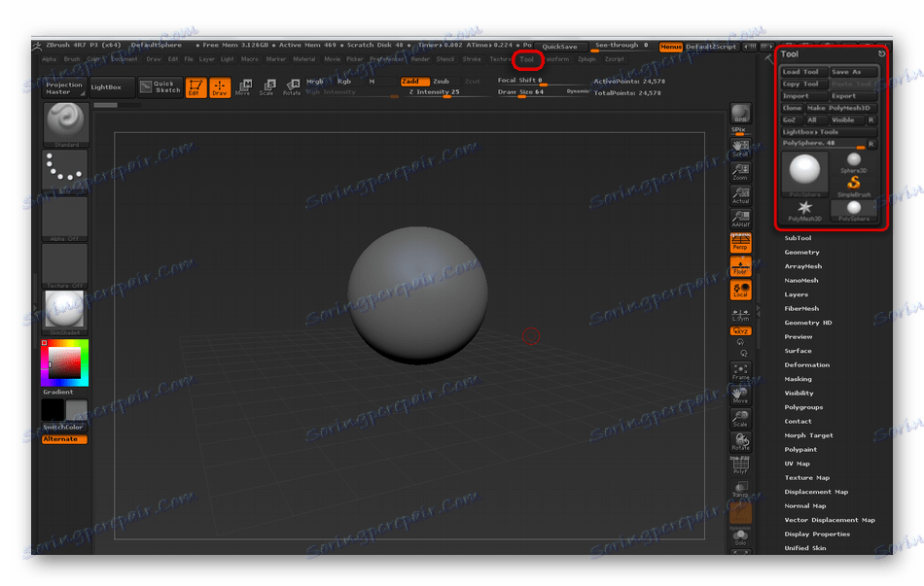The image size is (924, 586).
Task: Click the AAHalf view icon
Action: click(741, 219)
